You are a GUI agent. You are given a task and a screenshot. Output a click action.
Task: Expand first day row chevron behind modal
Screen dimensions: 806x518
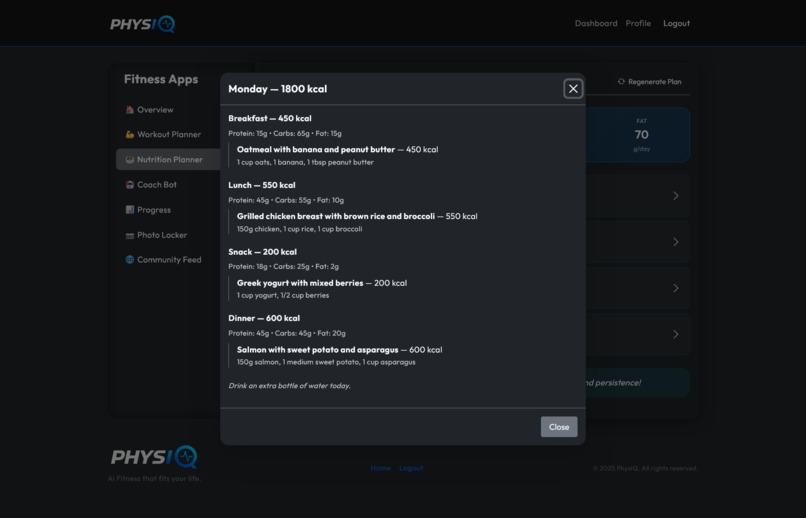675,196
